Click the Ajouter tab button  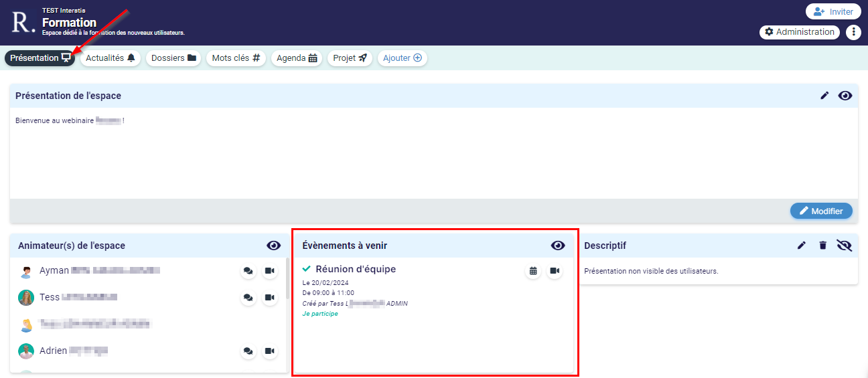pyautogui.click(x=403, y=58)
